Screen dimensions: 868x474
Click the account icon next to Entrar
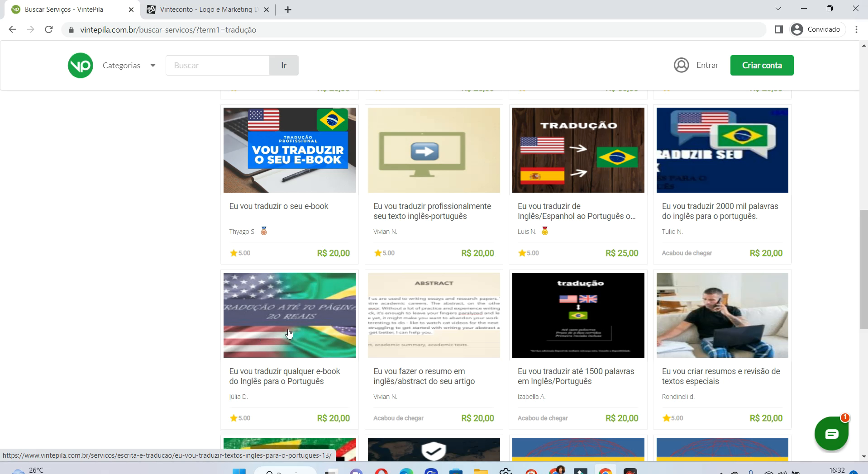click(681, 65)
